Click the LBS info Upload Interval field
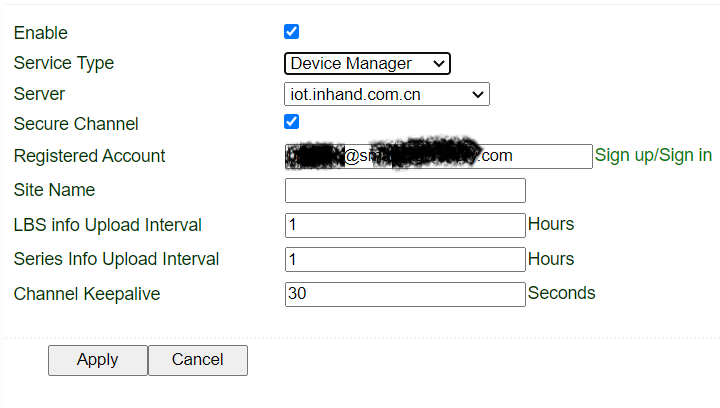Screen dimensions: 720x408 click(405, 225)
